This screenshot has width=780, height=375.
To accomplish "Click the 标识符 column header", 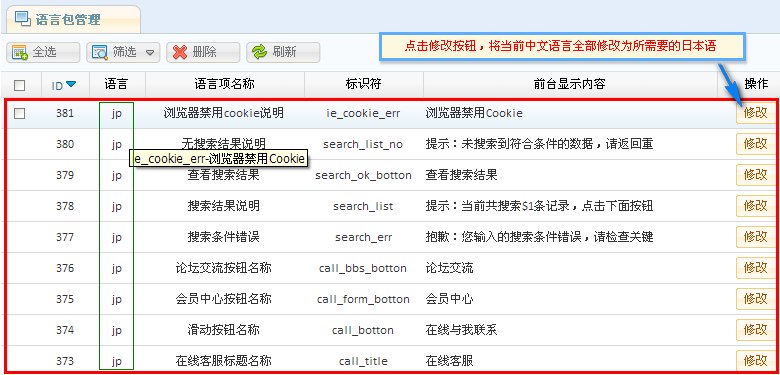I will [363, 84].
